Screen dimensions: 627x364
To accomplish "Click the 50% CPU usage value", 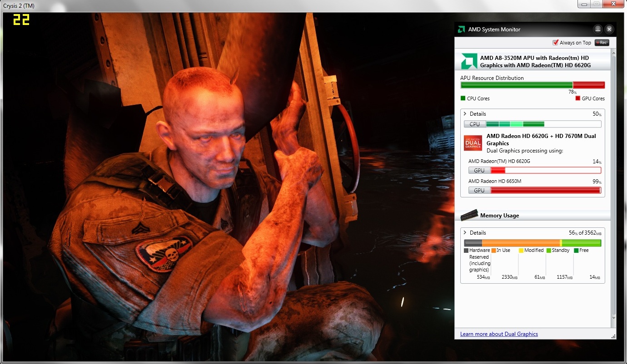I will (597, 114).
